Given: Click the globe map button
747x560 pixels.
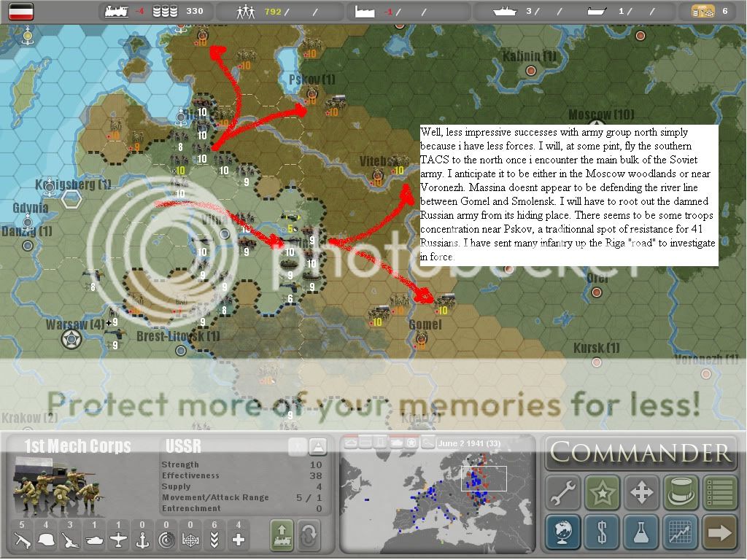Looking at the screenshot, I should click(562, 532).
